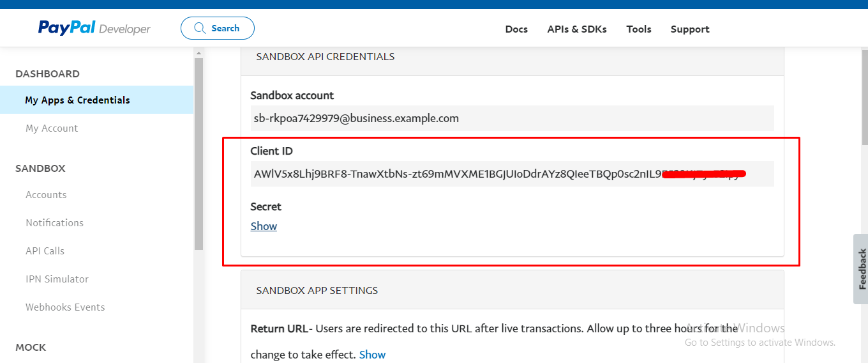The width and height of the screenshot is (868, 363).
Task: Click the magnifier icon in Search button
Action: [x=200, y=28]
